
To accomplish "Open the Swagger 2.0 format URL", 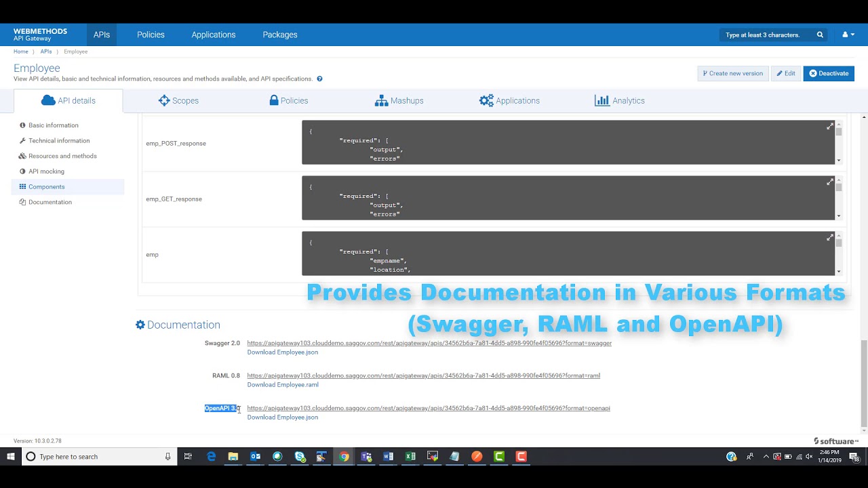I will point(429,343).
